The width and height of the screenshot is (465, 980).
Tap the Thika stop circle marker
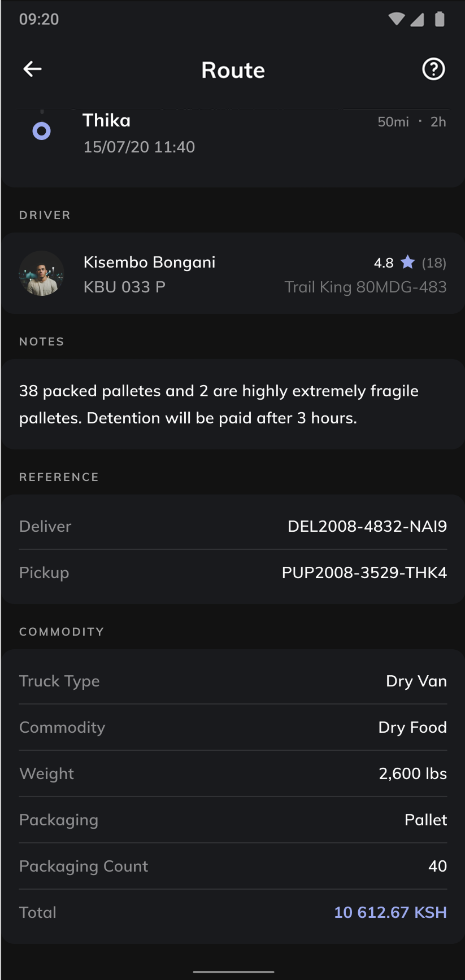click(x=42, y=131)
